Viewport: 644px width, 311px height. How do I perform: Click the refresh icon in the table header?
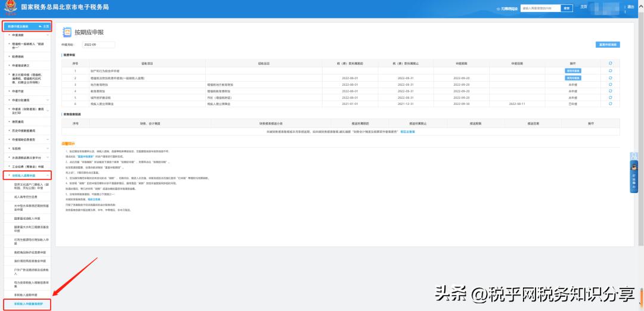[611, 63]
